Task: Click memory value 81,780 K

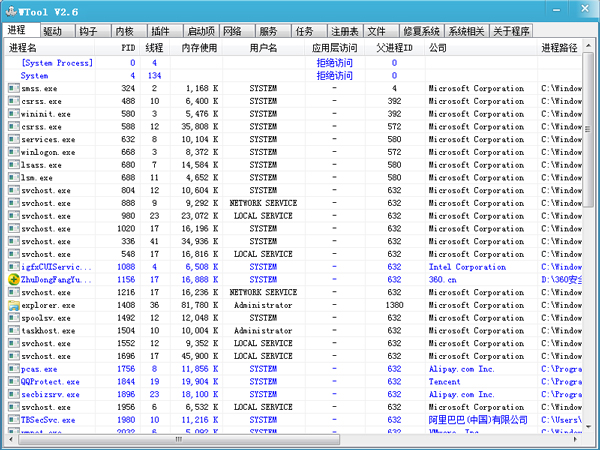Action: (200, 305)
